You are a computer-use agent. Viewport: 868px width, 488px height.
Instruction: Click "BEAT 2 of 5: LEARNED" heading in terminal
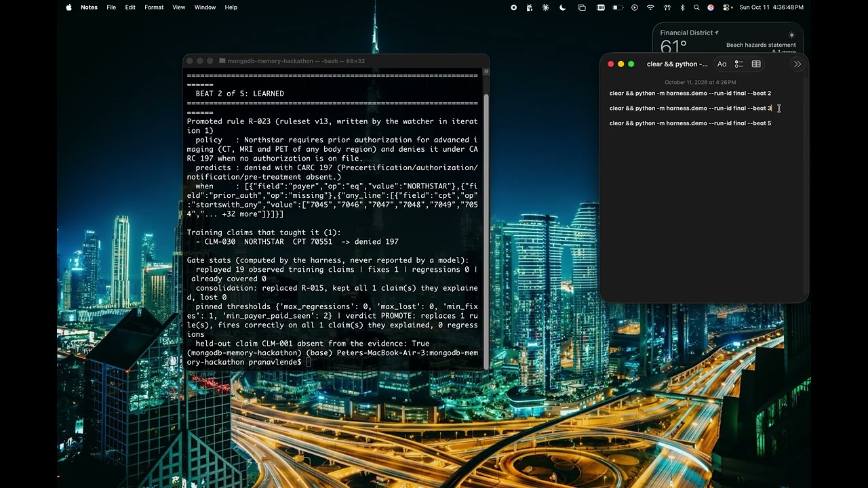[239, 94]
